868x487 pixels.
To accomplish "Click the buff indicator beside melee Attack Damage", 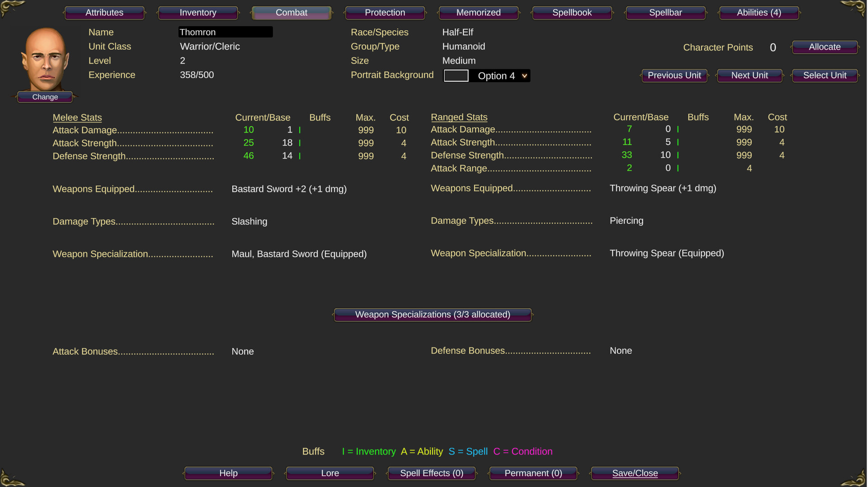I will [300, 130].
